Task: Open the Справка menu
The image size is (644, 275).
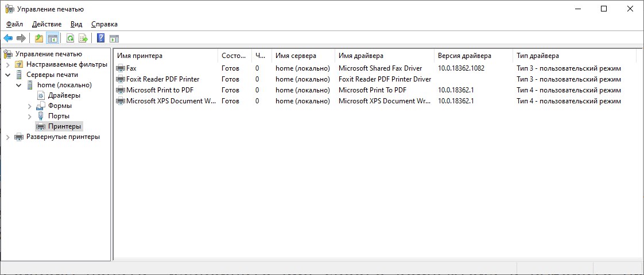Action: pos(104,24)
